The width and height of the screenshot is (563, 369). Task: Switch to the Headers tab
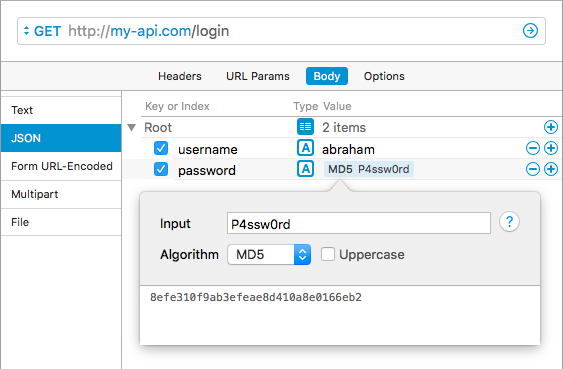coord(180,76)
